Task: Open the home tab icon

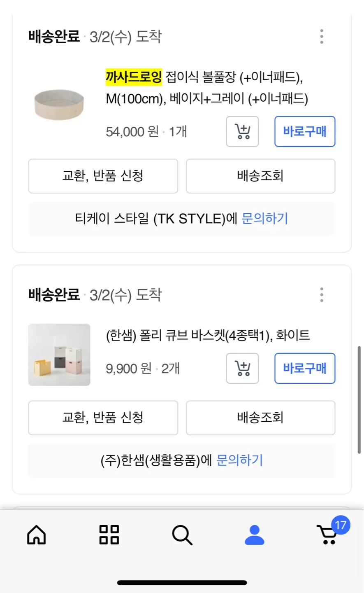Action: pyautogui.click(x=37, y=535)
